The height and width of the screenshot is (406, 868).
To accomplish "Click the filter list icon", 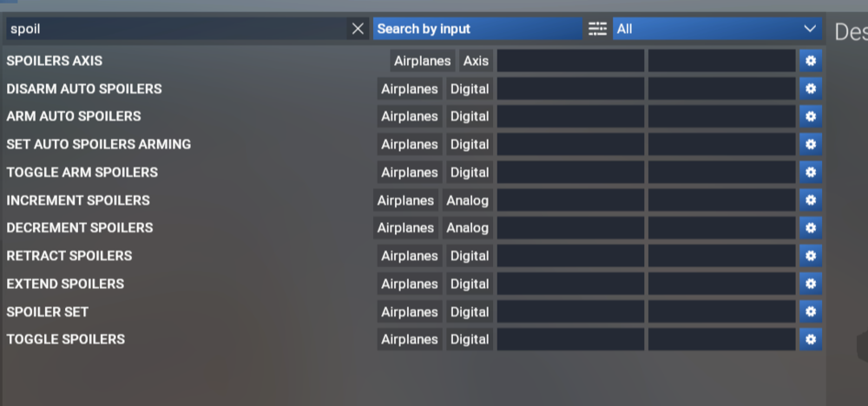I will [597, 29].
